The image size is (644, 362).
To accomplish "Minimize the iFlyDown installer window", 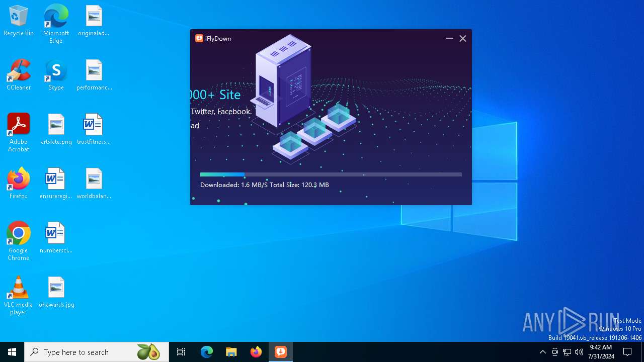I will [x=449, y=38].
